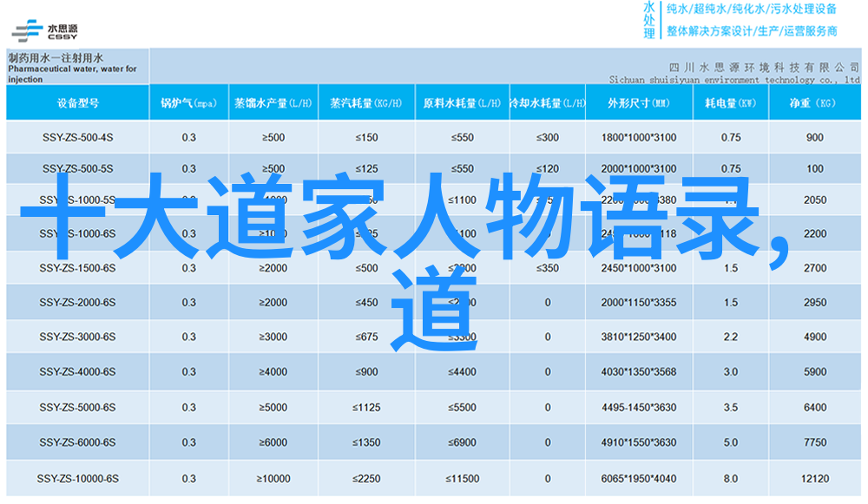Click the distilled water output ≥4000

pos(273,372)
